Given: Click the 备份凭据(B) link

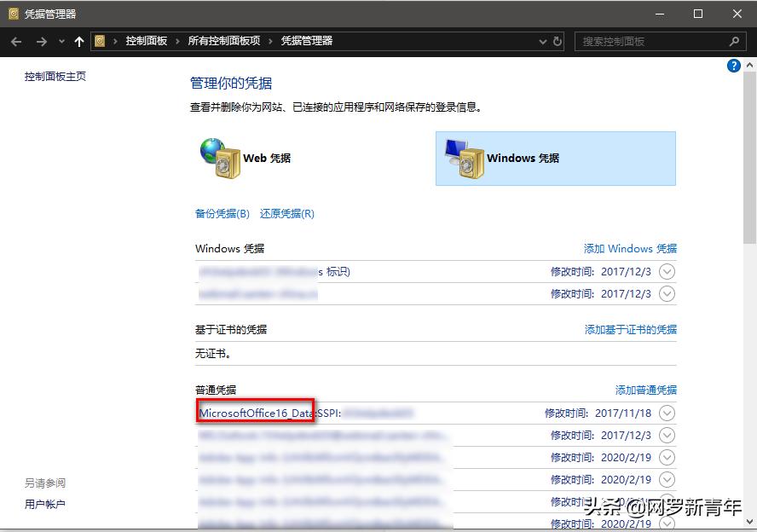Looking at the screenshot, I should pyautogui.click(x=222, y=213).
